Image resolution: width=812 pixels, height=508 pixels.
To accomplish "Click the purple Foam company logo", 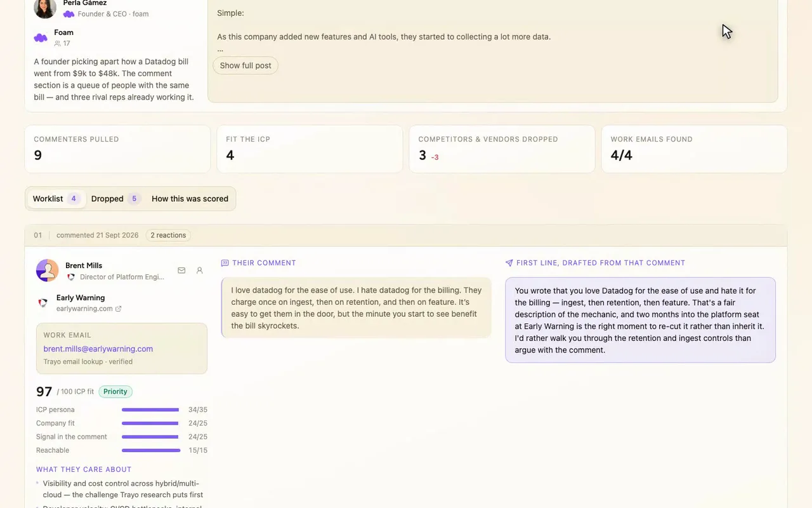I will point(41,38).
